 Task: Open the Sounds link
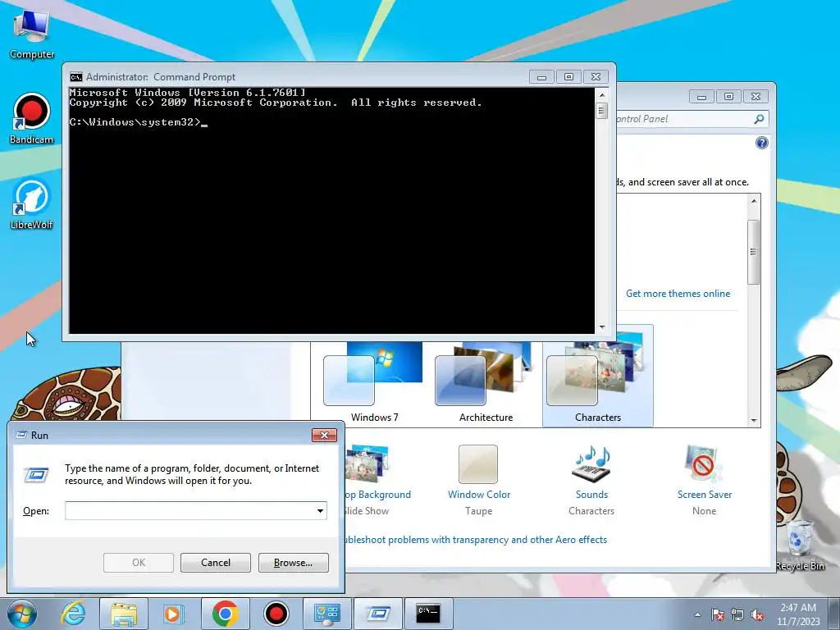(591, 495)
